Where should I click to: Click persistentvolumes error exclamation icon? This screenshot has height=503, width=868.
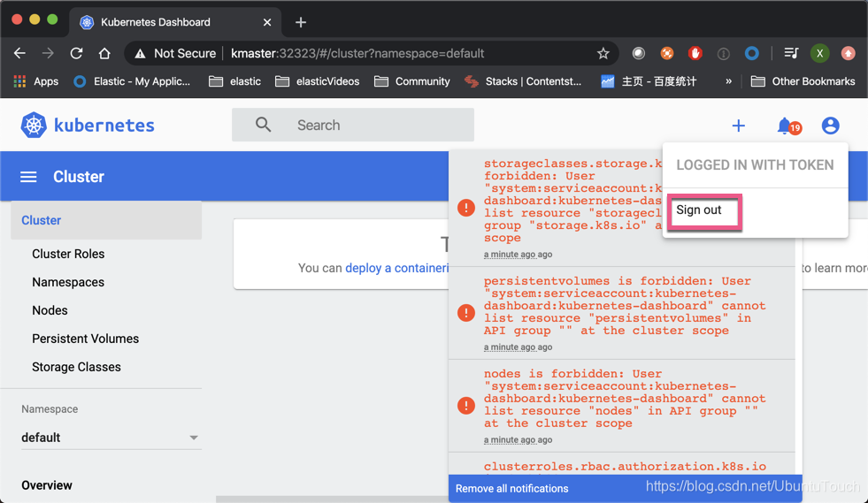(x=466, y=313)
